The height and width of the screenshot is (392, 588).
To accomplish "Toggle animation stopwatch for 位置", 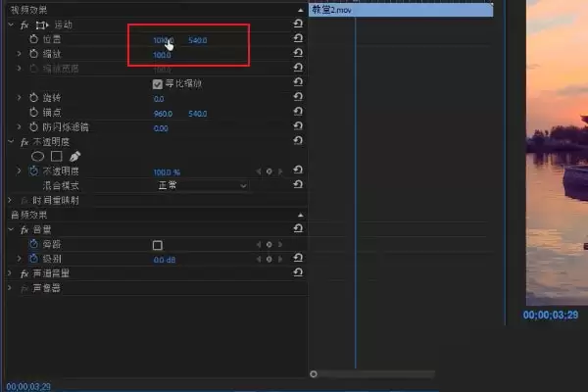I will (33, 39).
